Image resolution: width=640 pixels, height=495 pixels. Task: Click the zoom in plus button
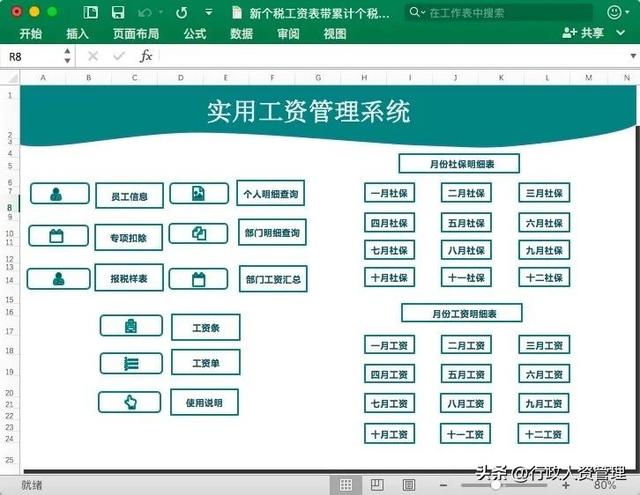[566, 485]
